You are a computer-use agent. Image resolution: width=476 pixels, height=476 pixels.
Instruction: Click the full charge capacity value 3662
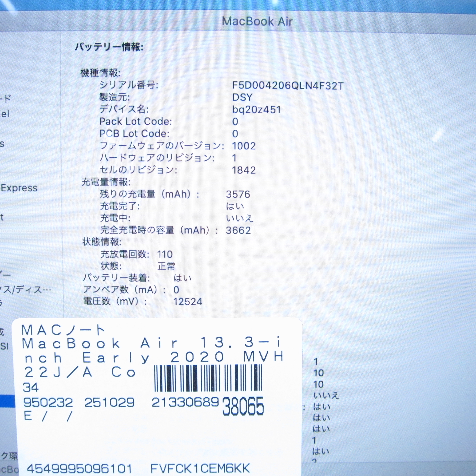[x=238, y=230]
